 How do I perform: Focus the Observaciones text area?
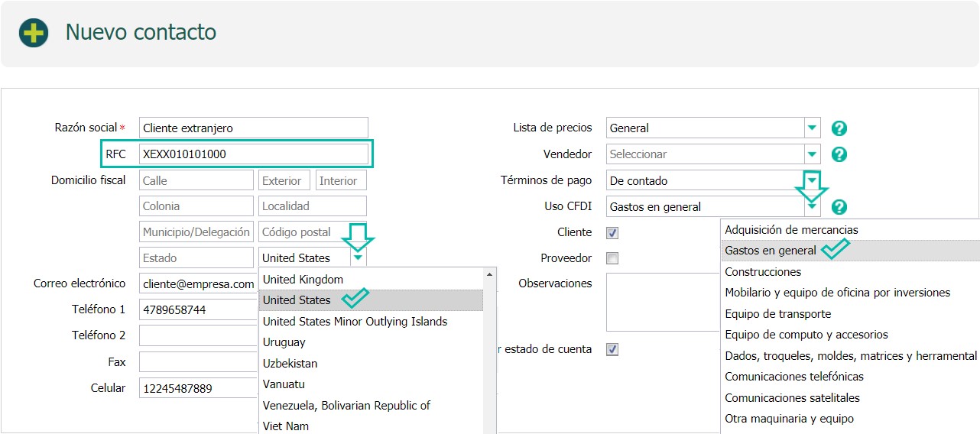[x=664, y=303]
